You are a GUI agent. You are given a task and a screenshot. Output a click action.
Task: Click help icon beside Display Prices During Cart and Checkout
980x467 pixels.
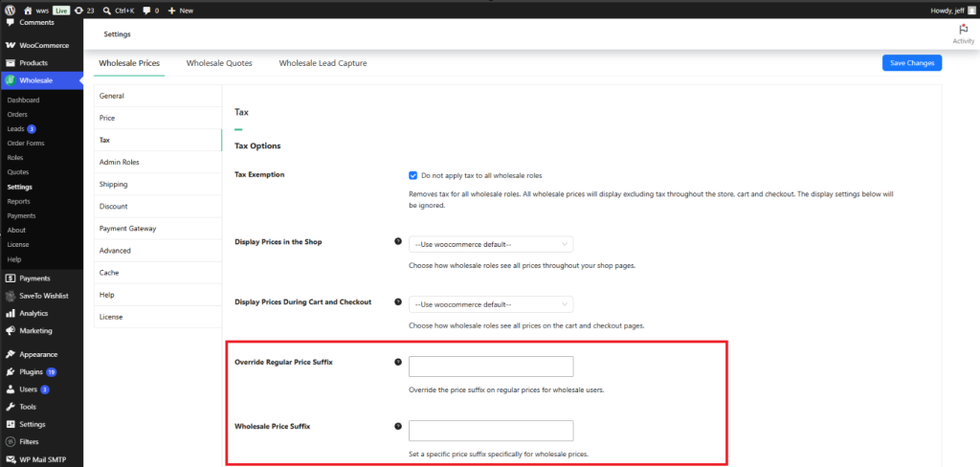(398, 301)
